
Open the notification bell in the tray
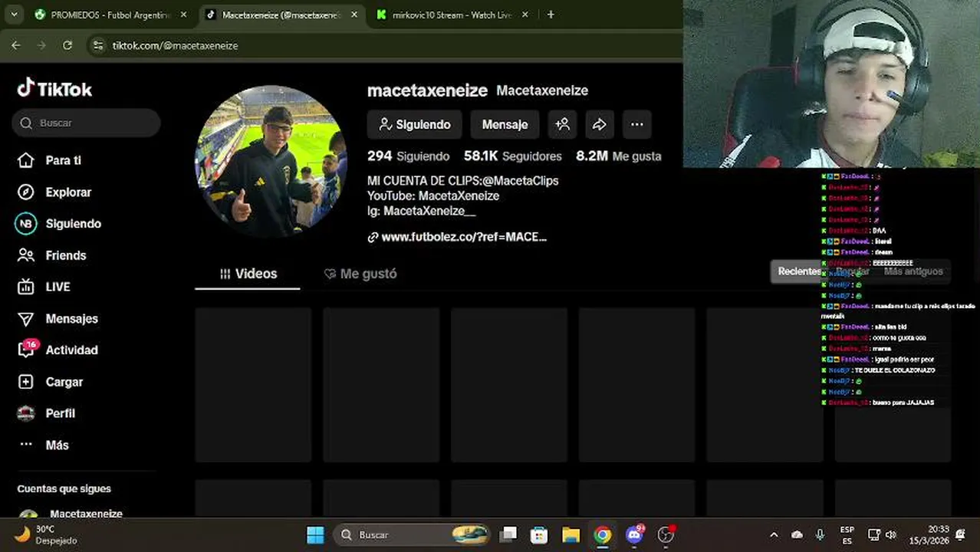click(x=961, y=534)
